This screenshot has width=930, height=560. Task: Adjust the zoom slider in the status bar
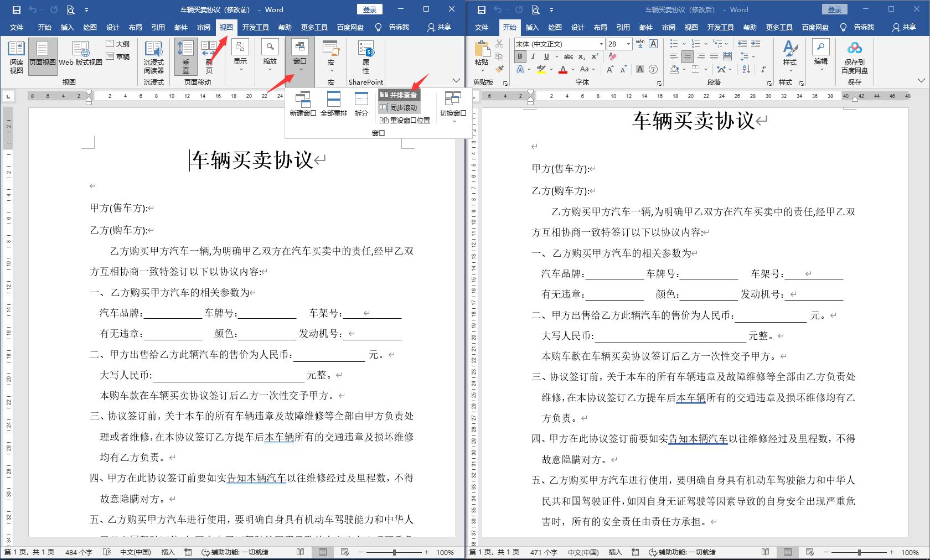pos(394,552)
